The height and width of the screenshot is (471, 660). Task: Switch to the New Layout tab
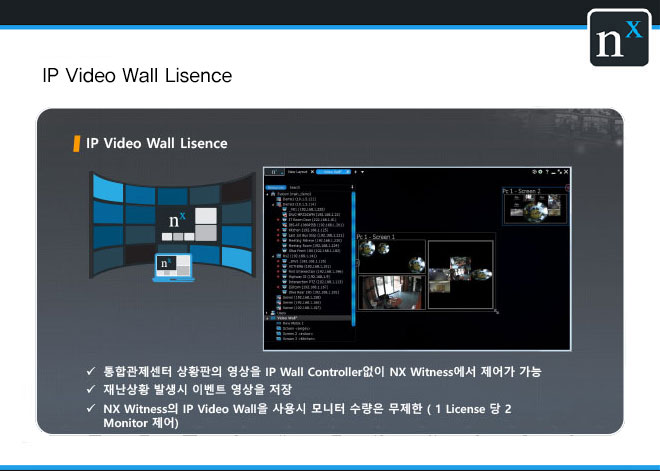pos(298,172)
